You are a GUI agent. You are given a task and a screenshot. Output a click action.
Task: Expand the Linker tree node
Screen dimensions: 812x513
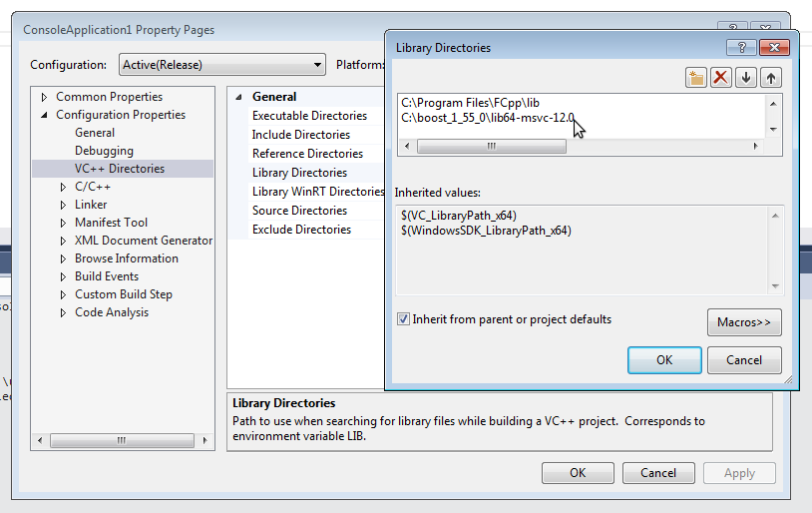pos(63,205)
